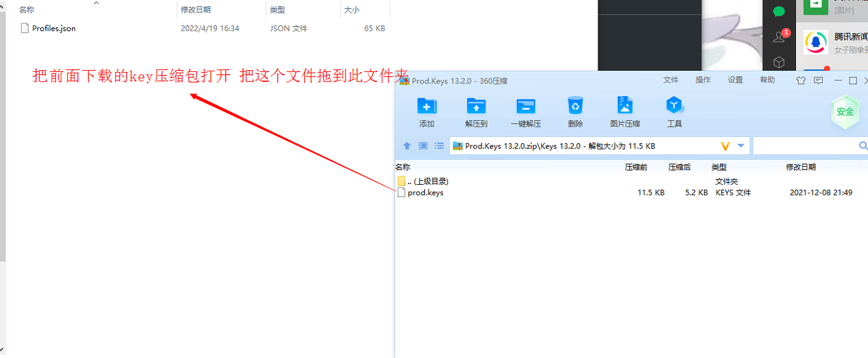The image size is (868, 358).
Task: Click the archive search input field
Action: (x=805, y=146)
